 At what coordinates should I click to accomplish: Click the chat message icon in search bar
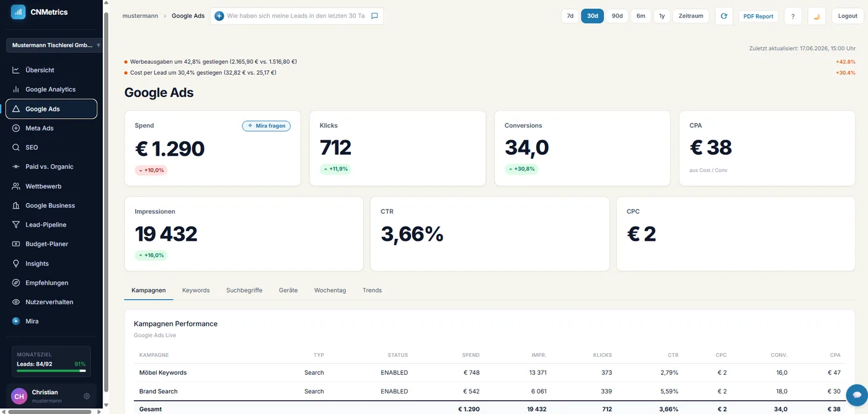point(374,16)
